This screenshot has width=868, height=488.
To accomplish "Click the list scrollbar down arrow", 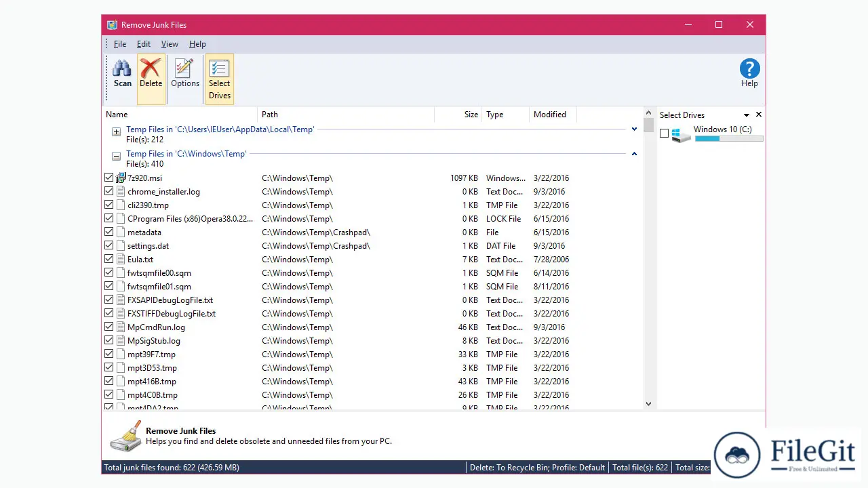I will pyautogui.click(x=648, y=404).
